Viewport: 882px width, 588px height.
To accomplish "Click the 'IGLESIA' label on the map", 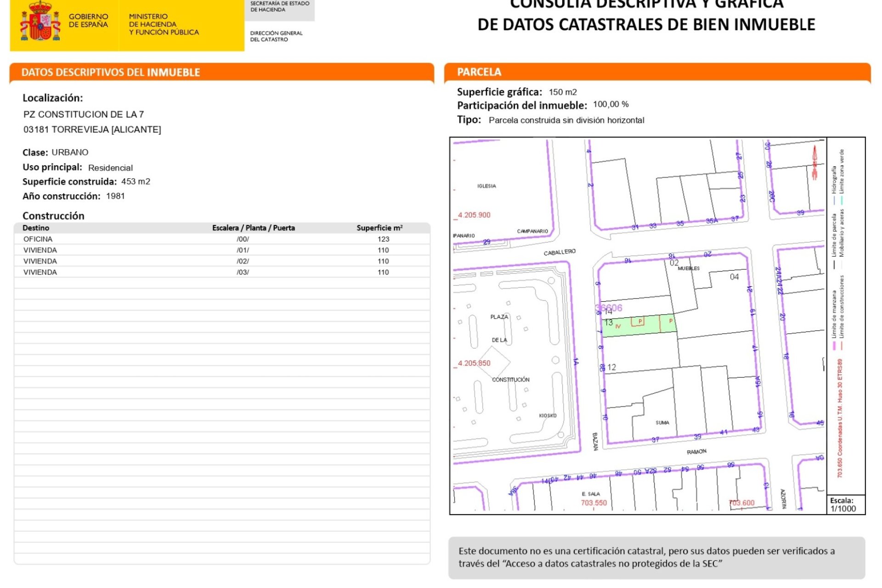I will pyautogui.click(x=486, y=186).
